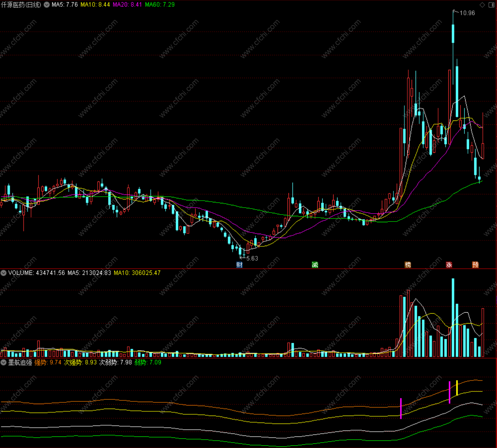
Task: Select the MA20: 8.41 label
Action: pos(127,5)
